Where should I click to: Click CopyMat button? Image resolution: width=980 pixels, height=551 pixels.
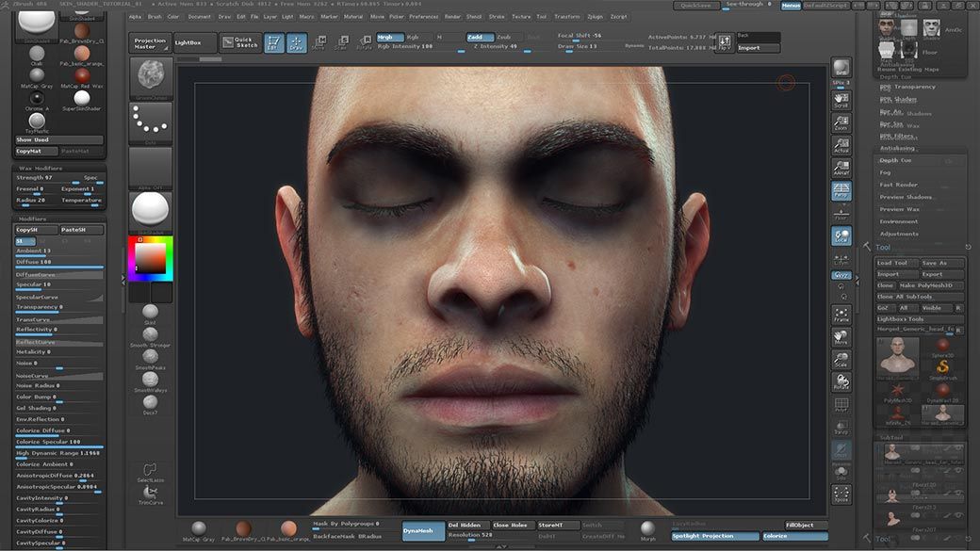click(x=36, y=152)
